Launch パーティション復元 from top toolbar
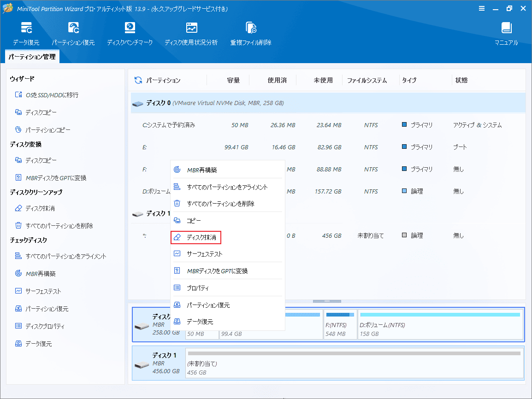This screenshot has height=399, width=532. tap(73, 34)
